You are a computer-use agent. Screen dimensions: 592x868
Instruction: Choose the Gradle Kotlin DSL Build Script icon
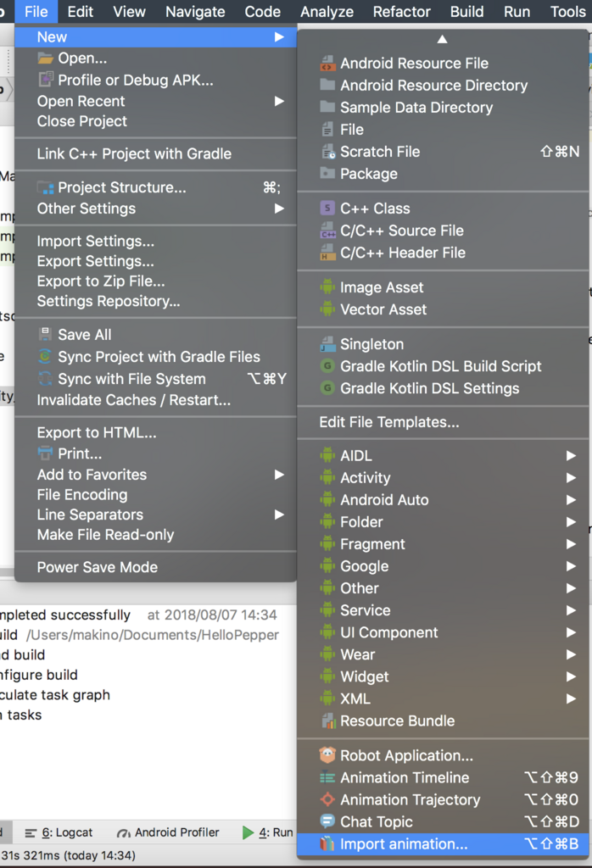point(327,366)
